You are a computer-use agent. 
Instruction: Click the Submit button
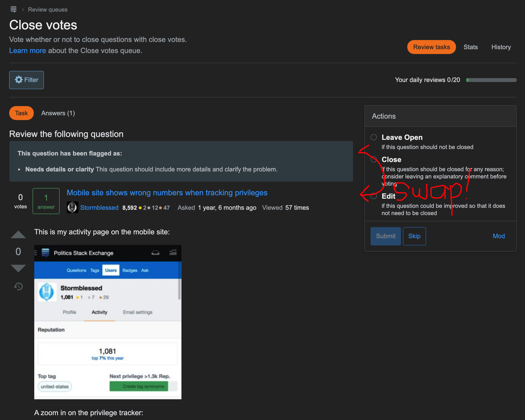pos(386,236)
